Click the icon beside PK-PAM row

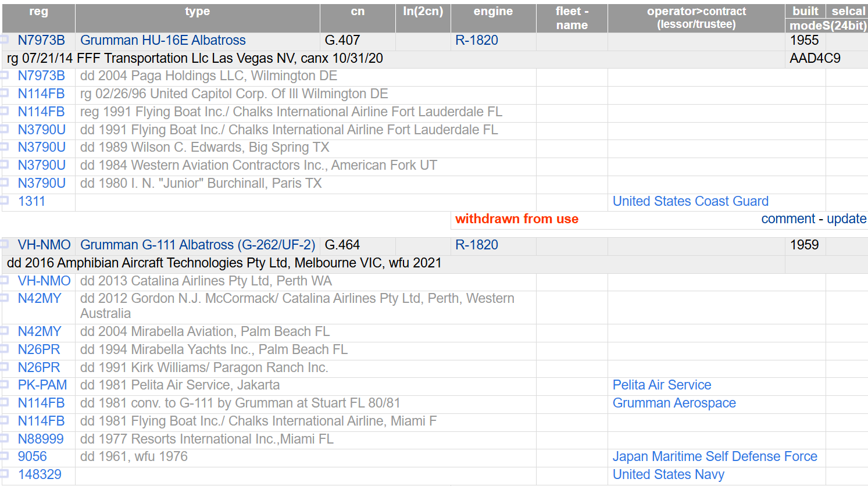(4, 384)
